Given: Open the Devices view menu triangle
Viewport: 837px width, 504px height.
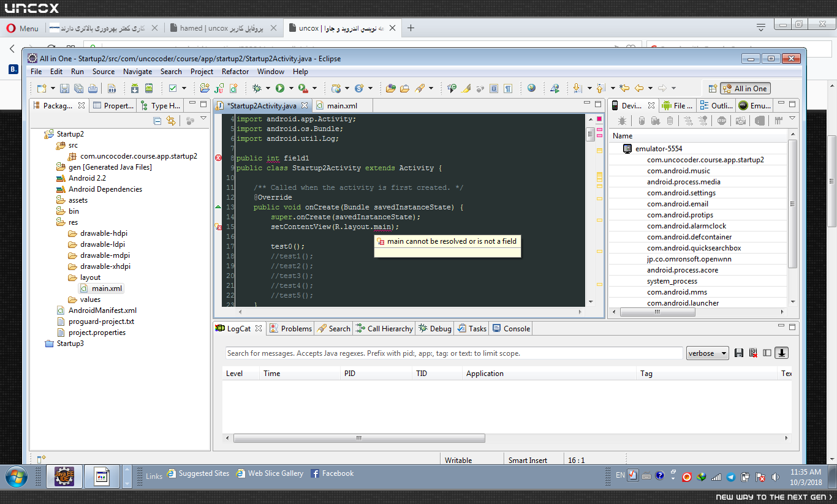Looking at the screenshot, I should click(792, 119).
